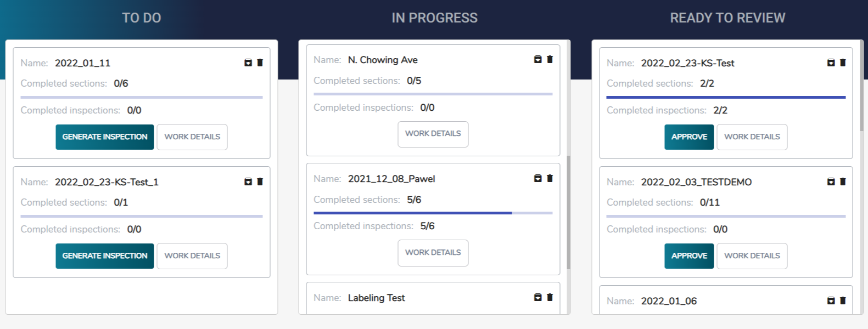The width and height of the screenshot is (868, 329).
Task: Delete the 2021_12_08_Pawel card
Action: pyautogui.click(x=550, y=178)
